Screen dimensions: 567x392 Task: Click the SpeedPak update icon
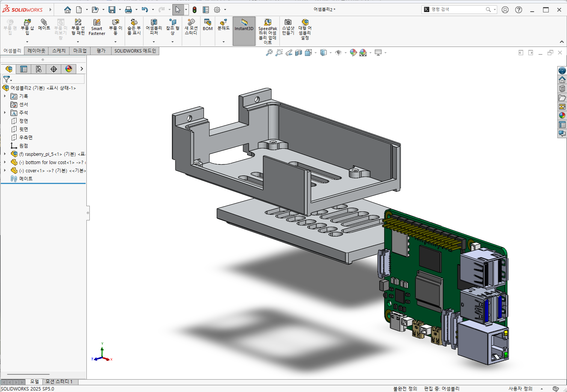point(268,23)
